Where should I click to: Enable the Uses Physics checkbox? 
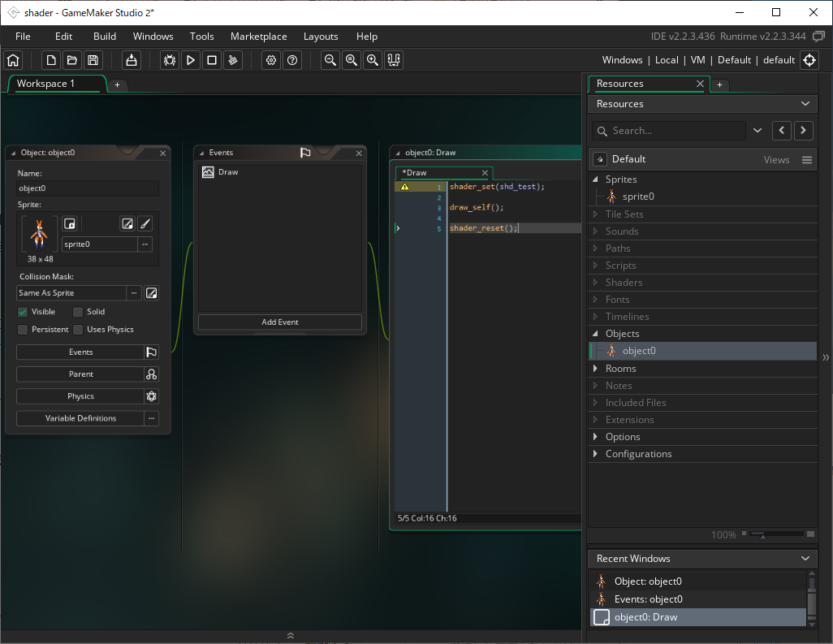pyautogui.click(x=78, y=330)
